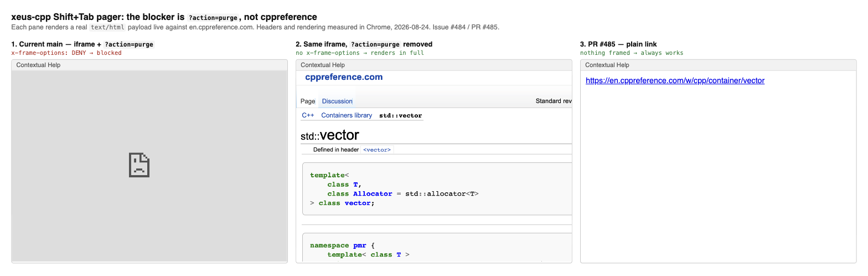The height and width of the screenshot is (276, 868).
Task: Select the Page tab in cppreference pane
Action: coord(308,101)
